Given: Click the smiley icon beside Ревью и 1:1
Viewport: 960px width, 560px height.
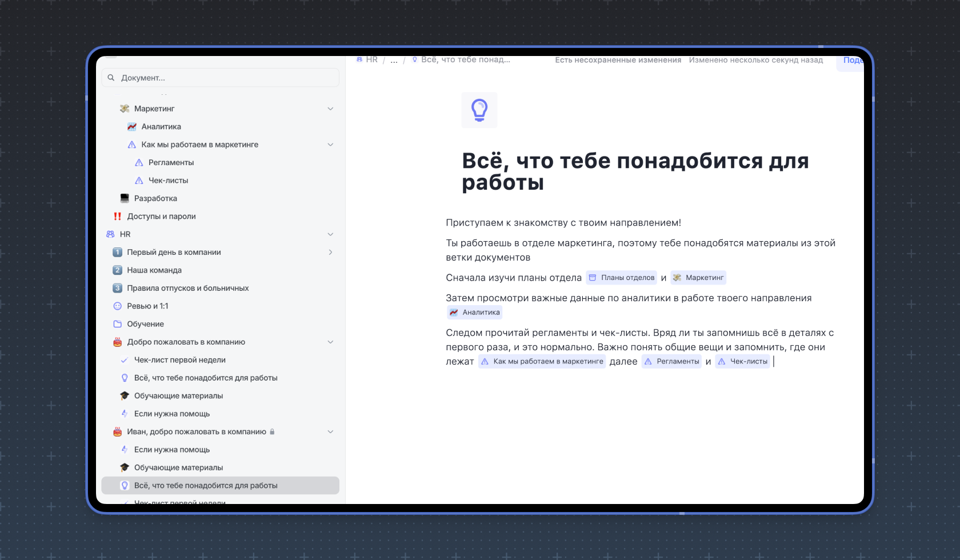Looking at the screenshot, I should [118, 306].
